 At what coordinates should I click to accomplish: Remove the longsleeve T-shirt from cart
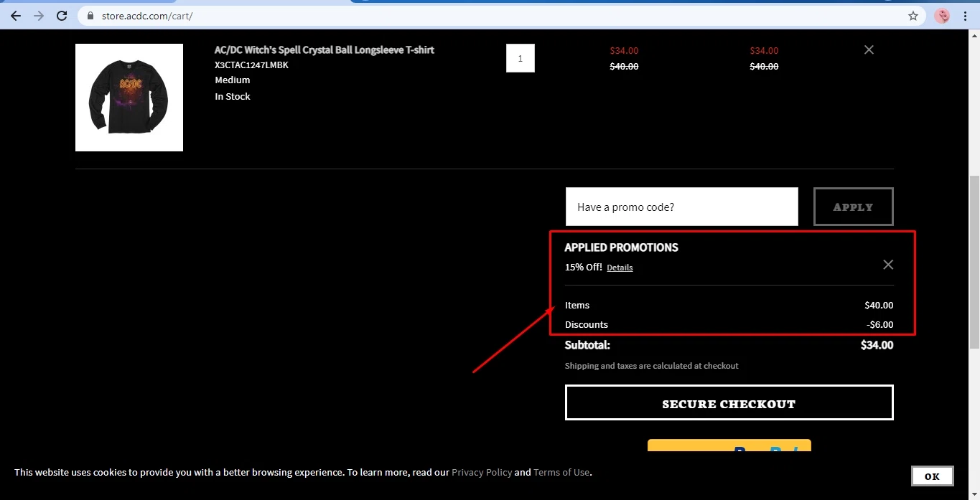tap(869, 49)
